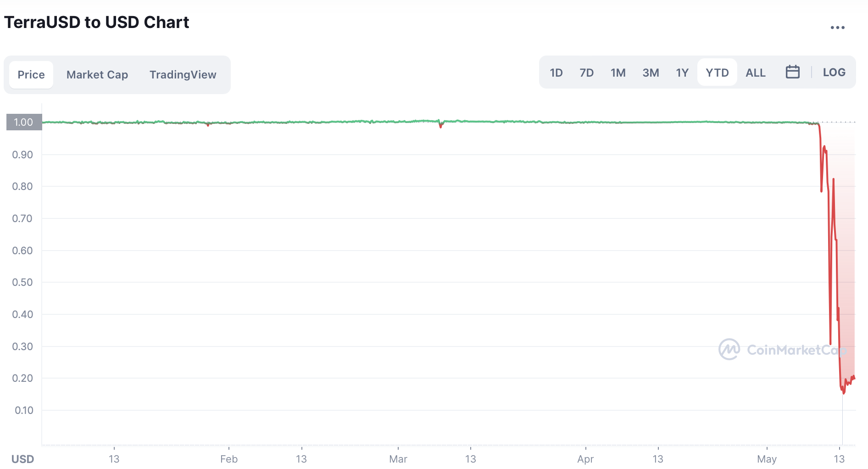Screen dimensions: 868x469
Task: Select the YTD time range
Action: [x=717, y=73]
